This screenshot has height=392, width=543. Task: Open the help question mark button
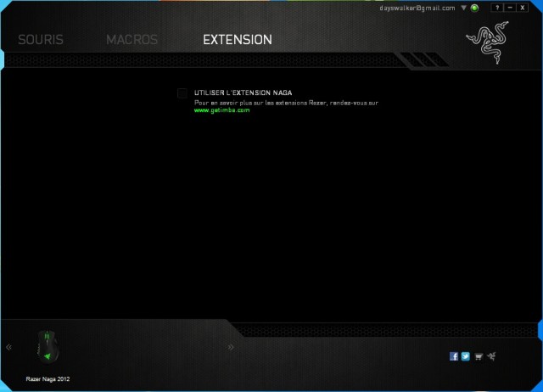point(497,8)
